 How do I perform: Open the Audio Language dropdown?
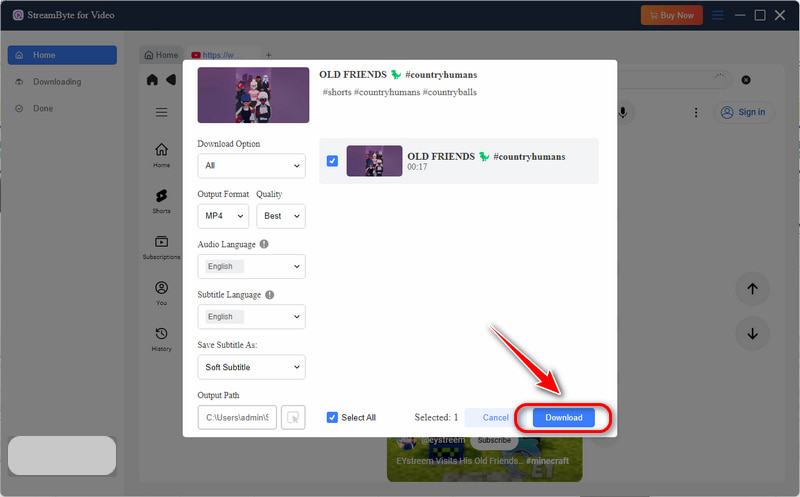[252, 266]
